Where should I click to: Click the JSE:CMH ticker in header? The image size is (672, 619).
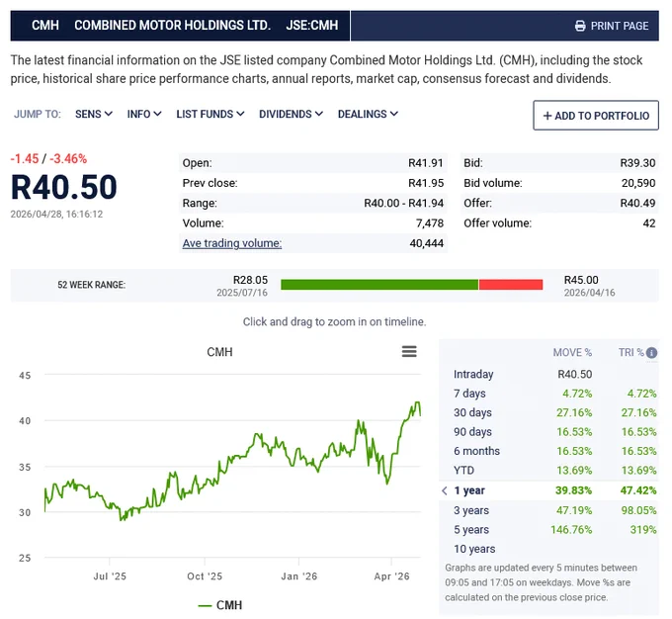tap(312, 26)
